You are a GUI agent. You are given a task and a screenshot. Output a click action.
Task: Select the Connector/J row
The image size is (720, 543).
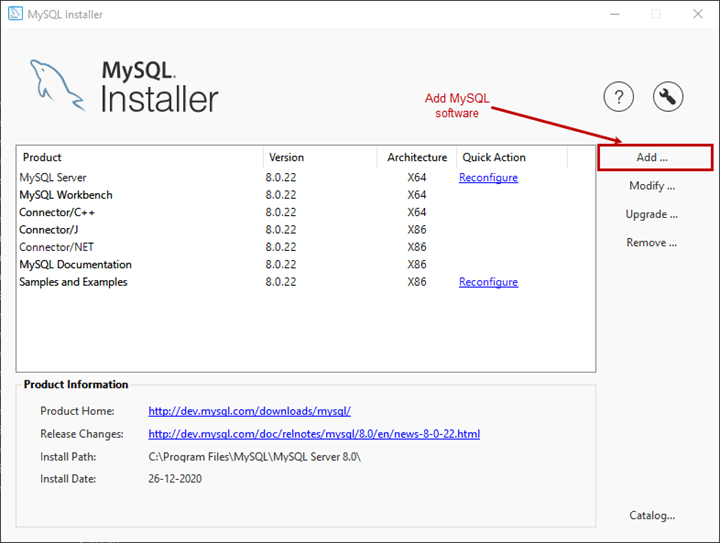click(x=306, y=230)
